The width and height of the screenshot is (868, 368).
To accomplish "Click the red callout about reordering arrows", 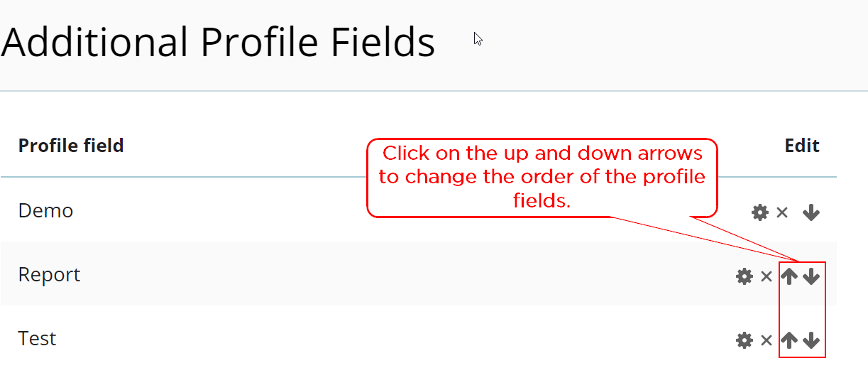I will tap(542, 177).
